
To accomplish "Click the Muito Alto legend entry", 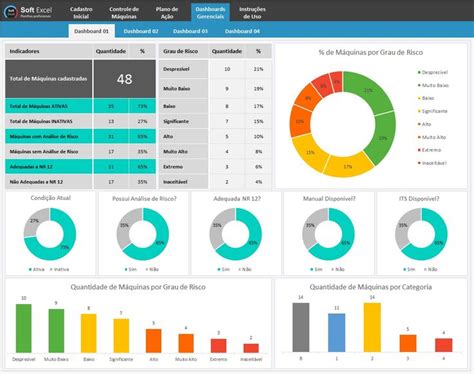I will pos(432,137).
